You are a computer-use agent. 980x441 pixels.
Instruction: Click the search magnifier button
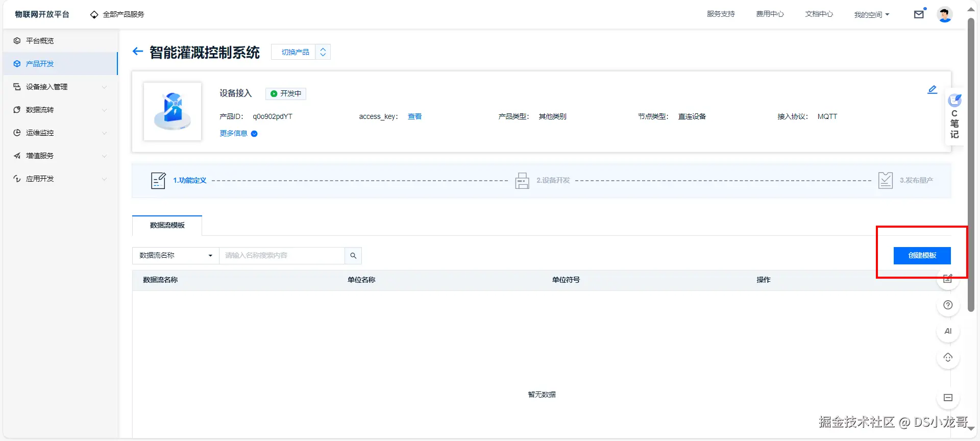pyautogui.click(x=353, y=256)
